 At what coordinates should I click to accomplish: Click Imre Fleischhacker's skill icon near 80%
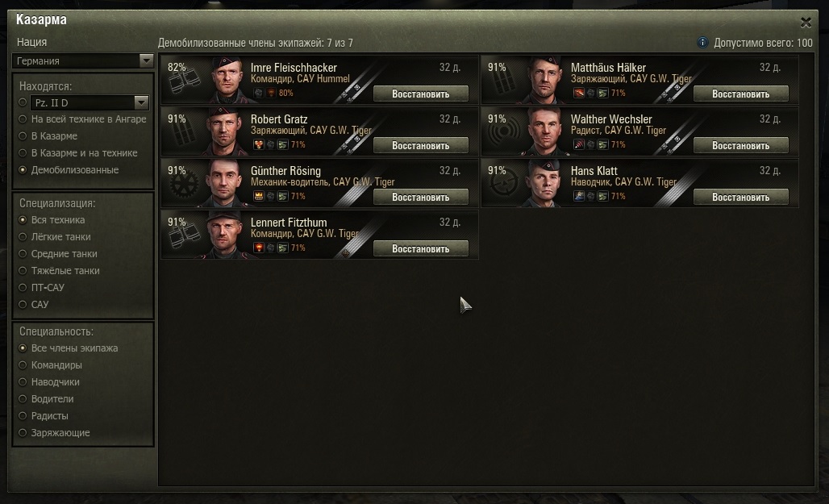pyautogui.click(x=271, y=93)
